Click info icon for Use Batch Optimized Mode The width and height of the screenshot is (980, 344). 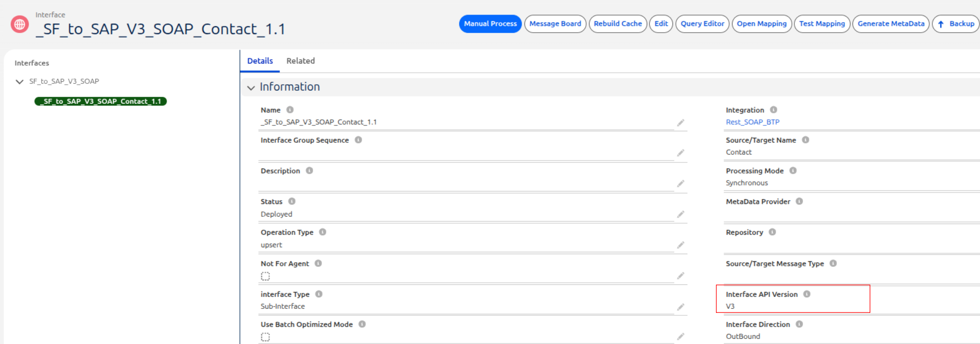click(362, 324)
